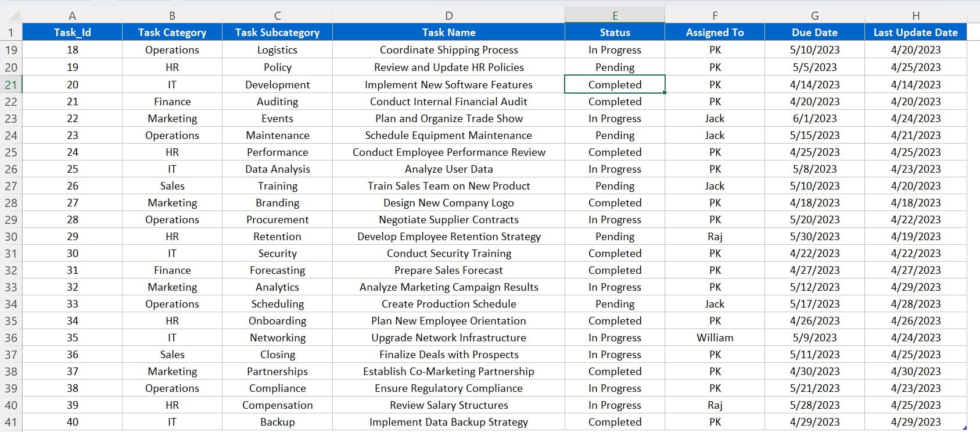Image resolution: width=980 pixels, height=432 pixels.
Task: Click cell Create Production Schedule
Action: tap(448, 304)
